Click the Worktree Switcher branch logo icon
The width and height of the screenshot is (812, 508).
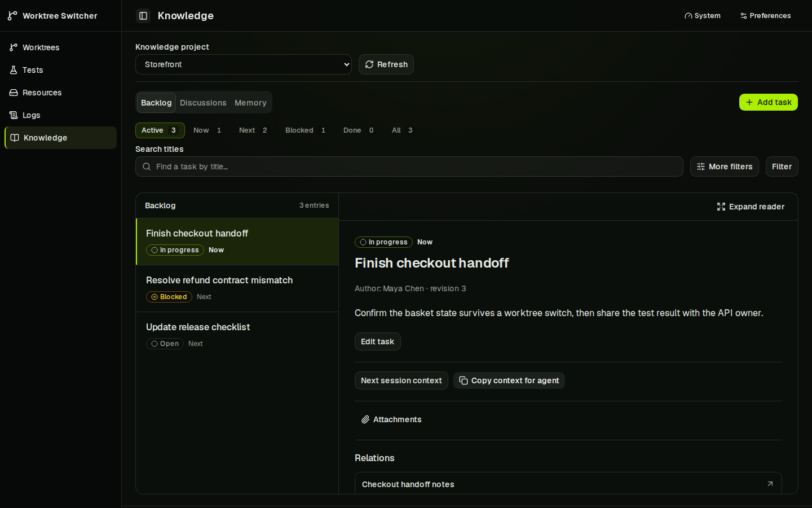[12, 16]
